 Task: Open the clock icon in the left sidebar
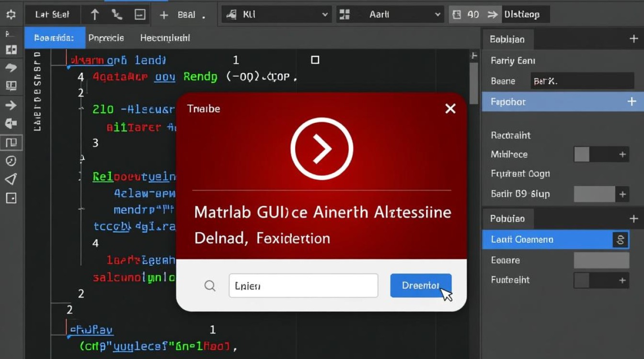pyautogui.click(x=11, y=161)
